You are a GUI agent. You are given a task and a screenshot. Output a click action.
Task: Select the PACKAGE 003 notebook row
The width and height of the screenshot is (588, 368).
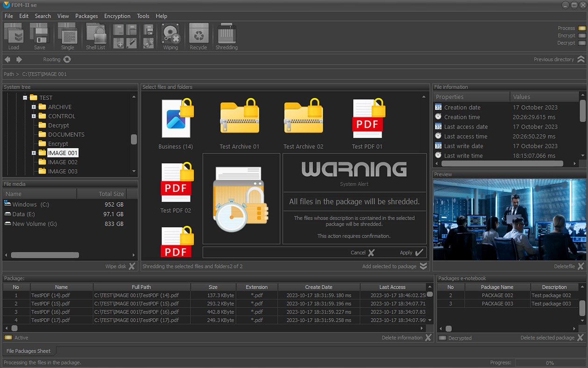(508, 304)
